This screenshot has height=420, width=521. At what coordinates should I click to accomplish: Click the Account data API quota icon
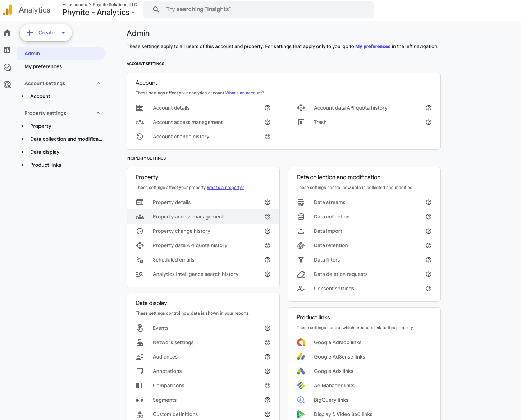301,108
